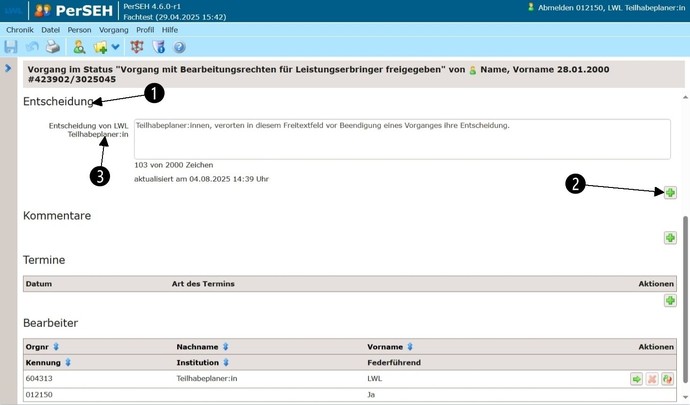Screen dimensions: 690x405
Task: Click the shield info icon
Action: [158, 47]
